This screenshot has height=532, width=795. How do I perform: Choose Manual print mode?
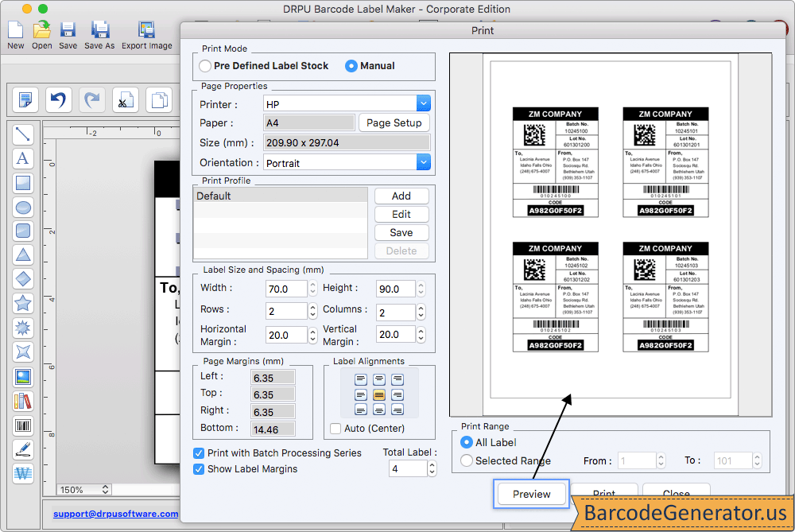[351, 66]
